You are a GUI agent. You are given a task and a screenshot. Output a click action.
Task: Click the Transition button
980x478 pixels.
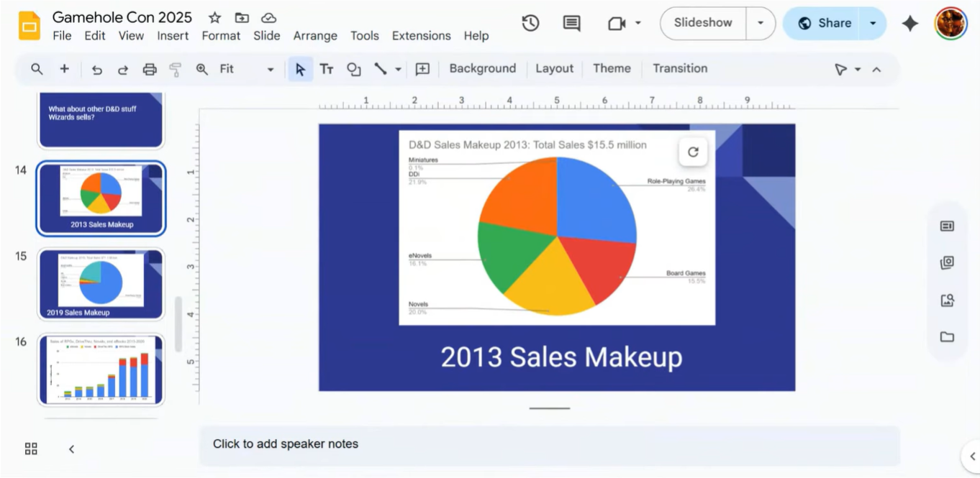(679, 68)
